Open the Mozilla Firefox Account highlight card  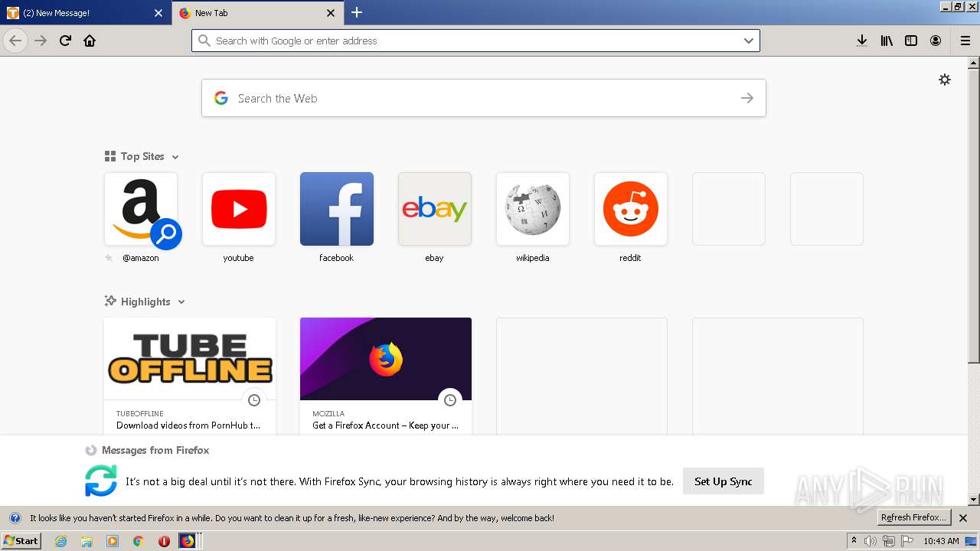pyautogui.click(x=386, y=376)
